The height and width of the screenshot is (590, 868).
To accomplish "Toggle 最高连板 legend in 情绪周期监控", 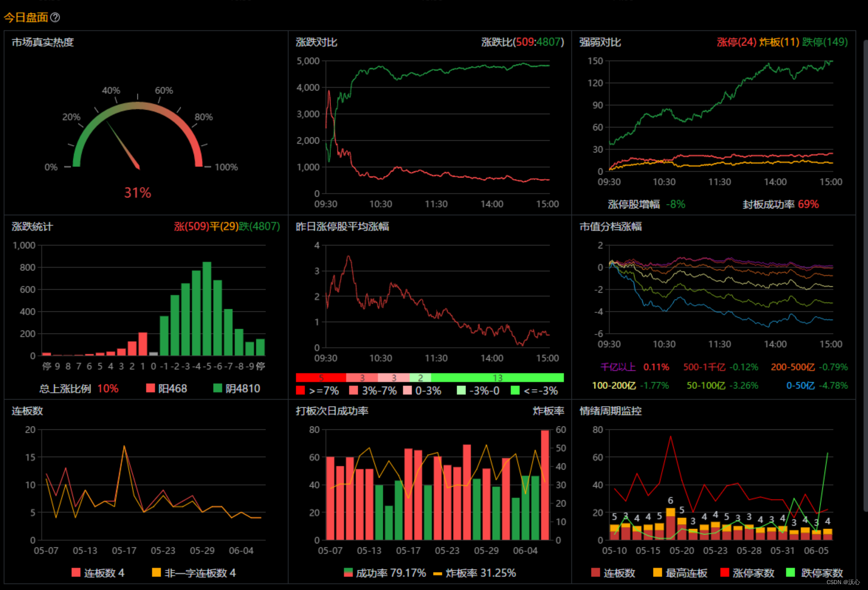I will (657, 572).
